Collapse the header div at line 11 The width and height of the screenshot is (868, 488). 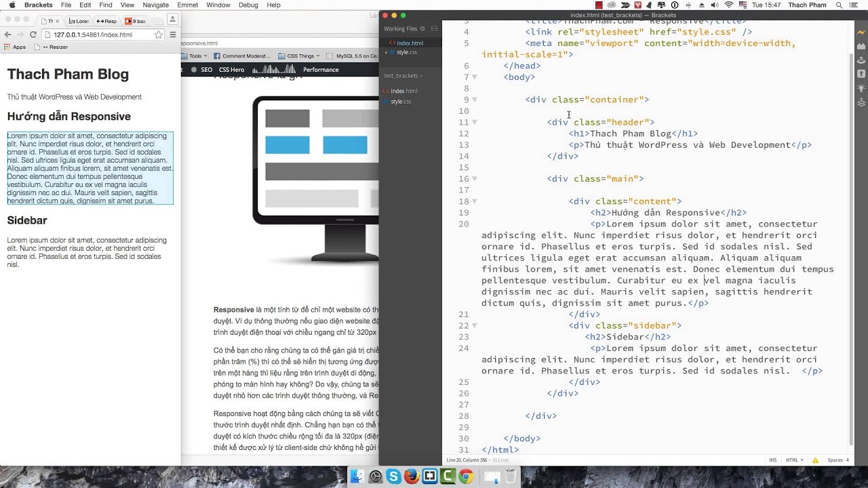coord(475,122)
